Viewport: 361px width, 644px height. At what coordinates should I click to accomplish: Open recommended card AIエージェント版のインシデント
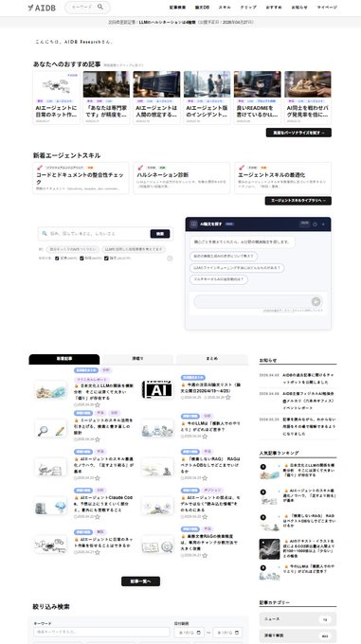click(207, 98)
